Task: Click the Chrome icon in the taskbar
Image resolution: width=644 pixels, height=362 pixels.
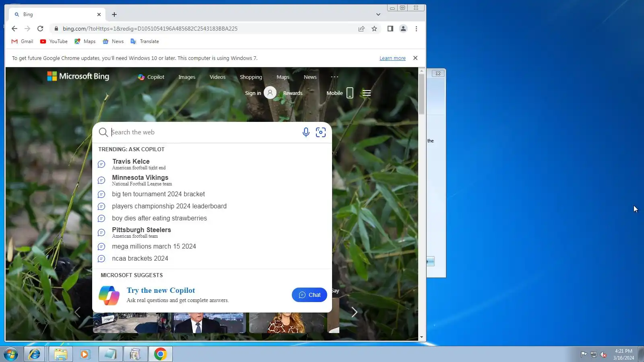Action: 160,354
